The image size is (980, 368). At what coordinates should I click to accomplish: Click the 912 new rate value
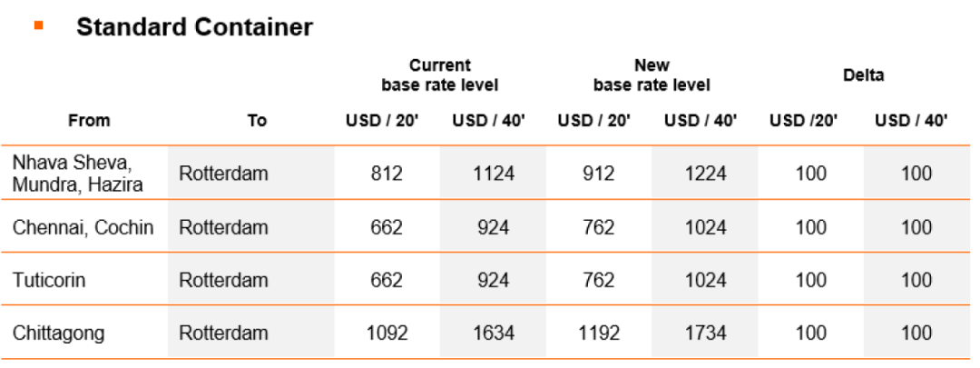pyautogui.click(x=598, y=174)
